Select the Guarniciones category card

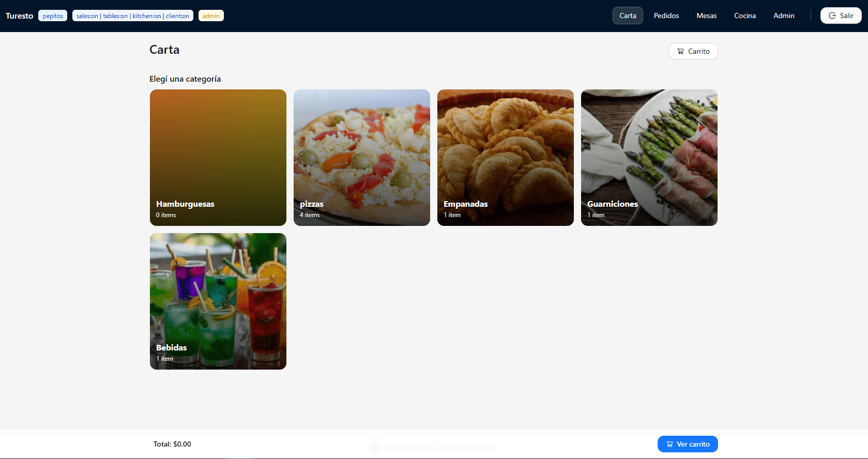click(649, 158)
